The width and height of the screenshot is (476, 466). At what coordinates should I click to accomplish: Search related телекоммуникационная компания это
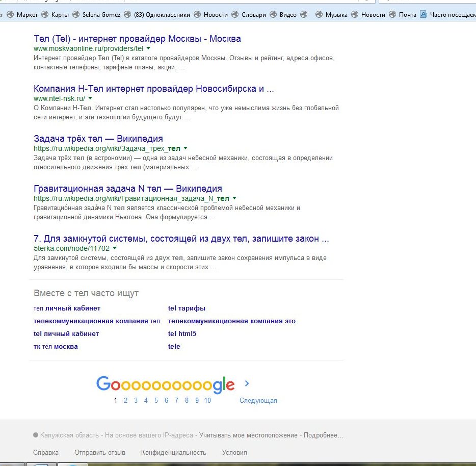[232, 321]
